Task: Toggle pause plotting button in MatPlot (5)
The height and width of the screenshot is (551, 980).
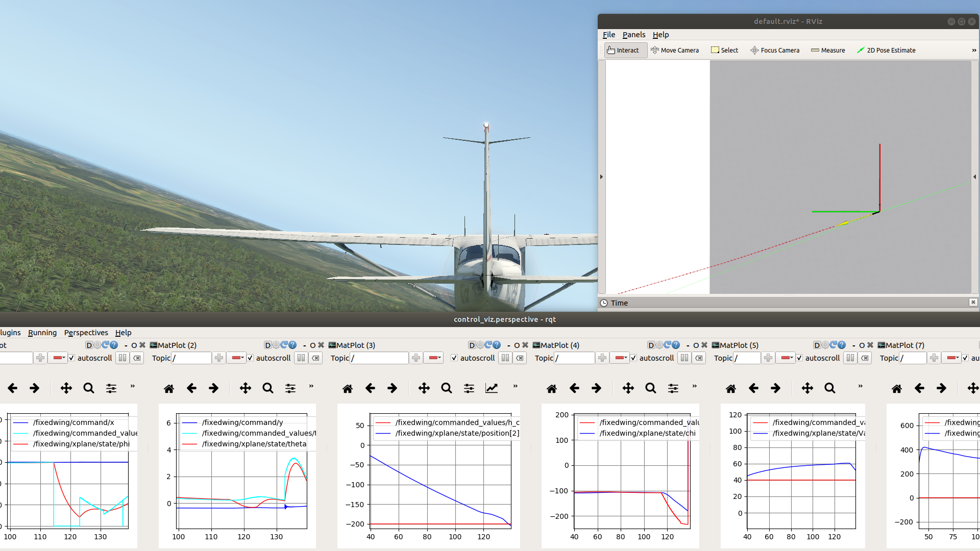Action: click(850, 358)
